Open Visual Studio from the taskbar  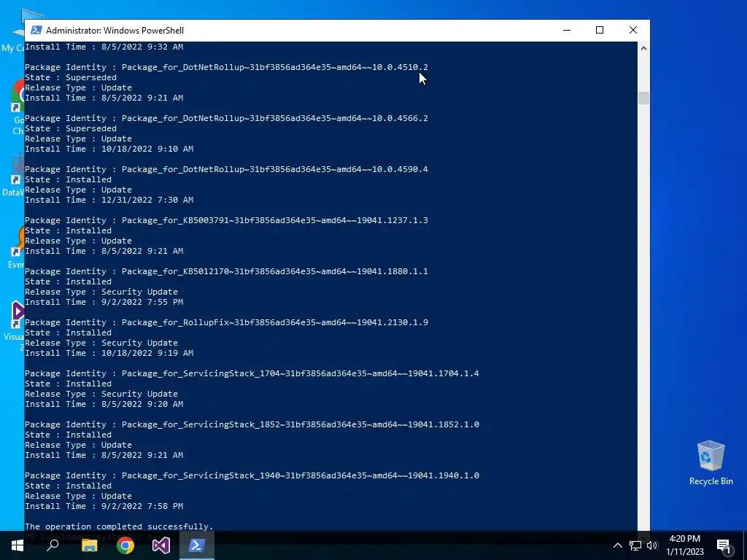click(x=161, y=545)
